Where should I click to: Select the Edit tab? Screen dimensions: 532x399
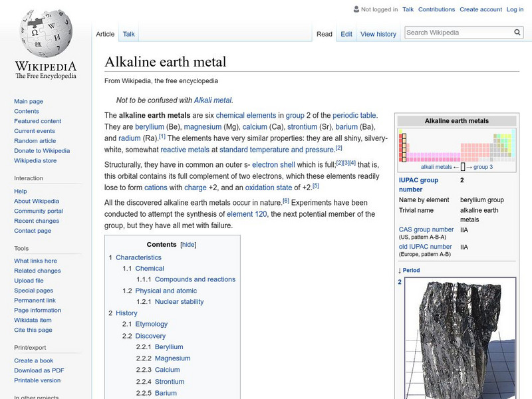[346, 34]
